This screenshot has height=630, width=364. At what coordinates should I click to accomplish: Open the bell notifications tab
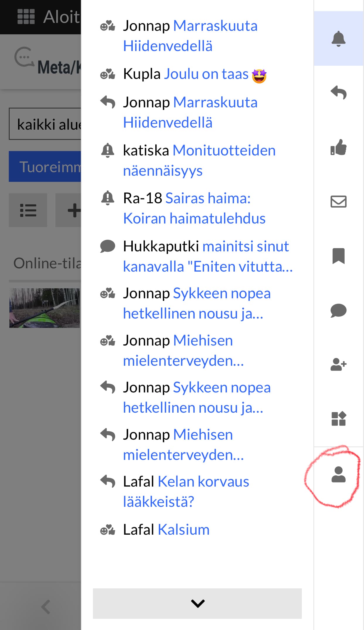pos(339,39)
